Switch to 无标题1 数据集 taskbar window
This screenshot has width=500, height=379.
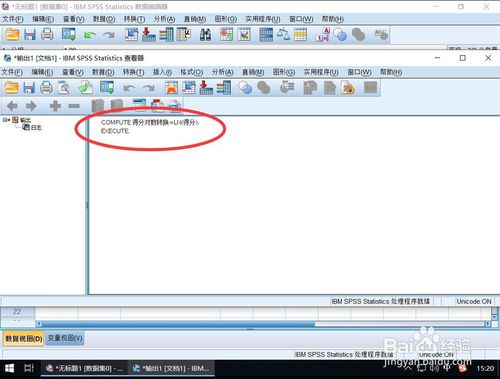[x=84, y=368]
